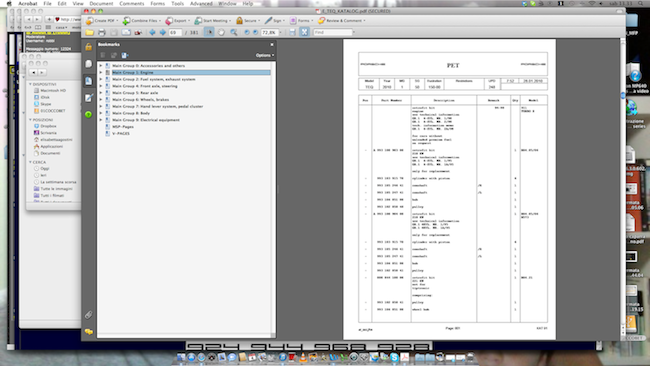The height and width of the screenshot is (366, 650).
Task: Click the Security lock icon in sidebar
Action: (89, 47)
